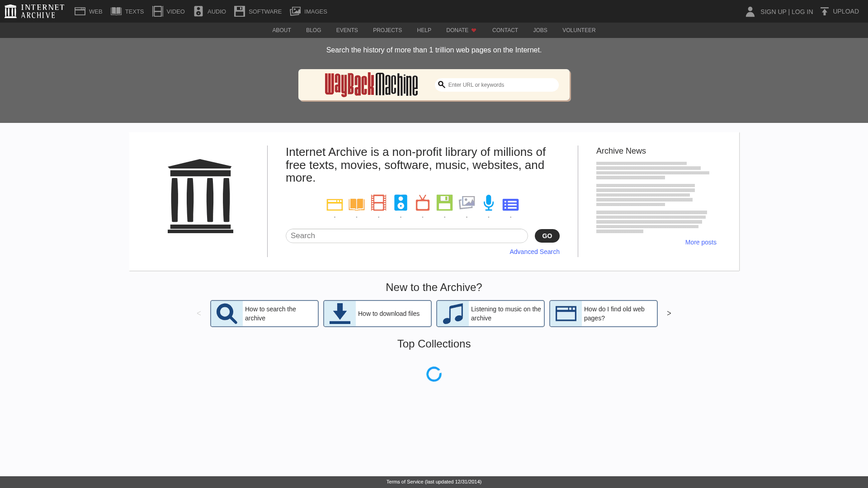Open TEXTS via the open book icon
The image size is (868, 488).
point(116,10)
